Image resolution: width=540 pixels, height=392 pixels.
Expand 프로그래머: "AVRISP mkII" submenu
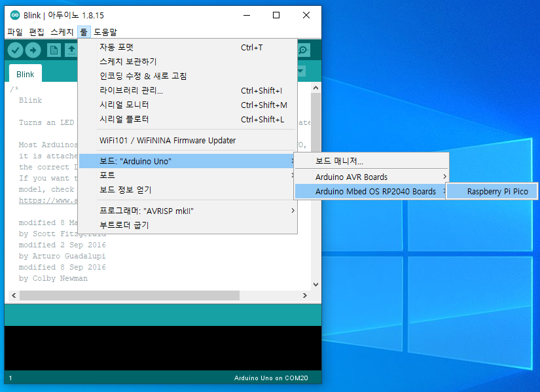pos(188,211)
